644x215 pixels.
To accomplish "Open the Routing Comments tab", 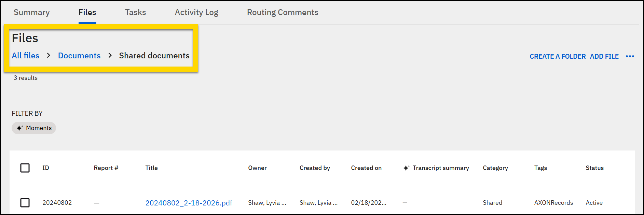I will 282,12.
